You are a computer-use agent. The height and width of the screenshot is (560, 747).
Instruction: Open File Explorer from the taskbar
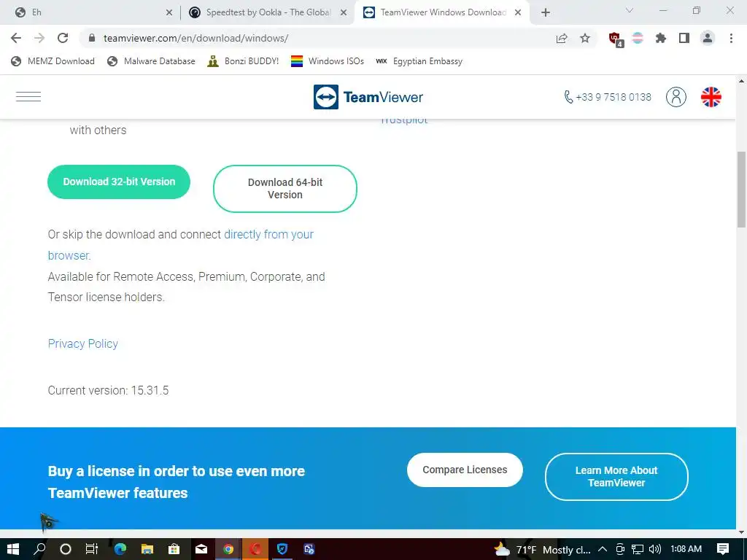(x=147, y=549)
